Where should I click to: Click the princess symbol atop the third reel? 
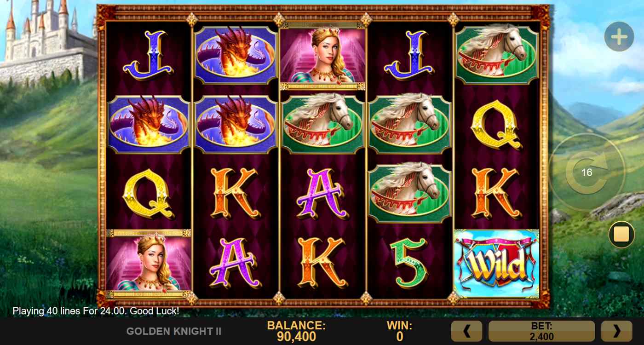point(322,56)
